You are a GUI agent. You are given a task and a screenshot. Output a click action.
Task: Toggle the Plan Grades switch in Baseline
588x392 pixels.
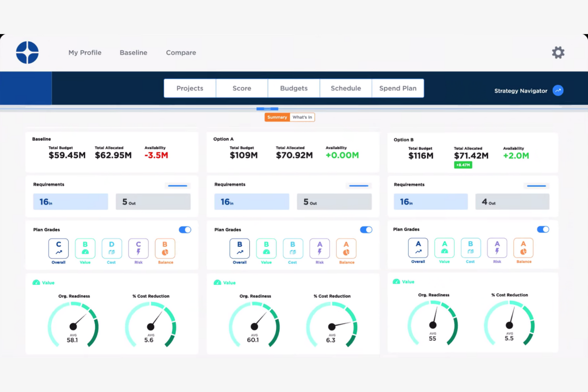(185, 230)
